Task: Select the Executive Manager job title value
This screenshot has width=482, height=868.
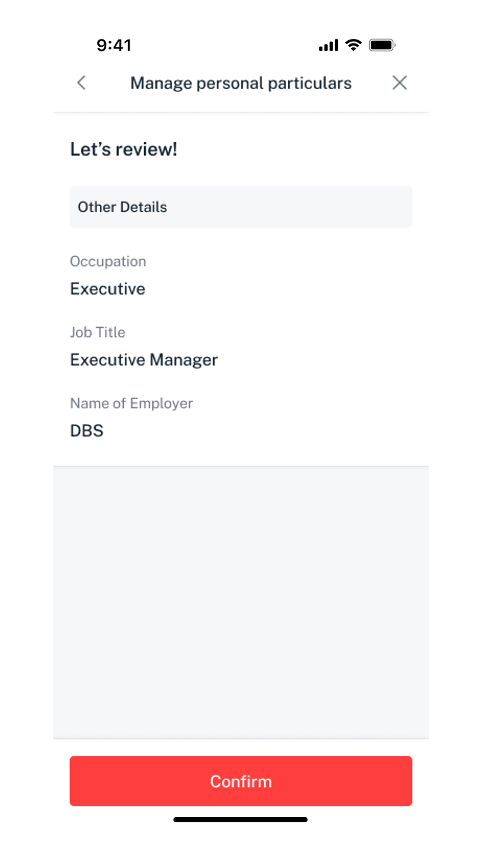Action: click(144, 360)
